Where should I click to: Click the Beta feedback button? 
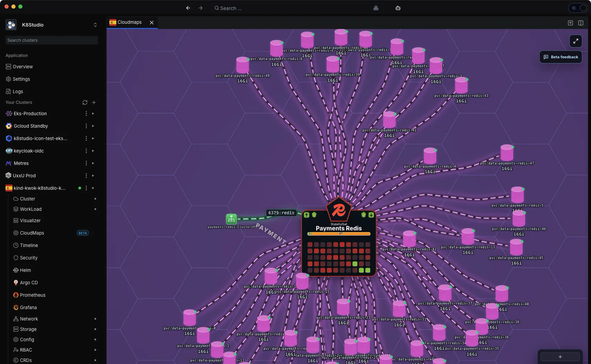(x=561, y=57)
